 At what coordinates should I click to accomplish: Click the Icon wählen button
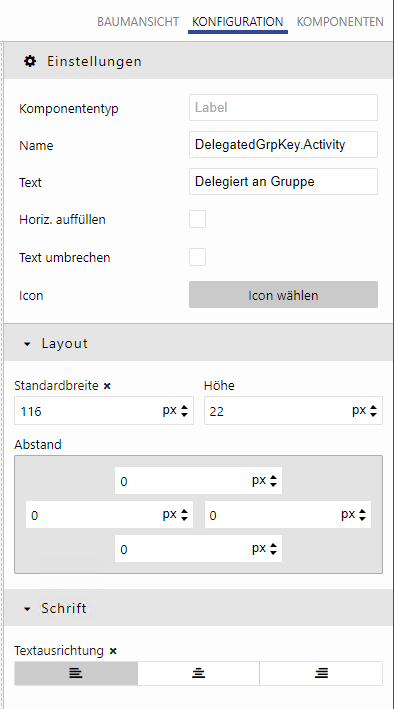coord(283,295)
